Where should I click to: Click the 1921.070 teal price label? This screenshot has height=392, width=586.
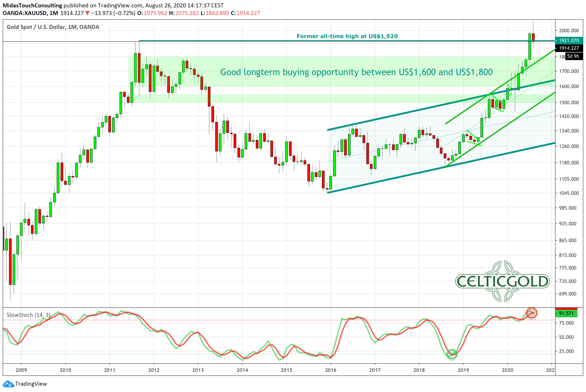tap(569, 41)
